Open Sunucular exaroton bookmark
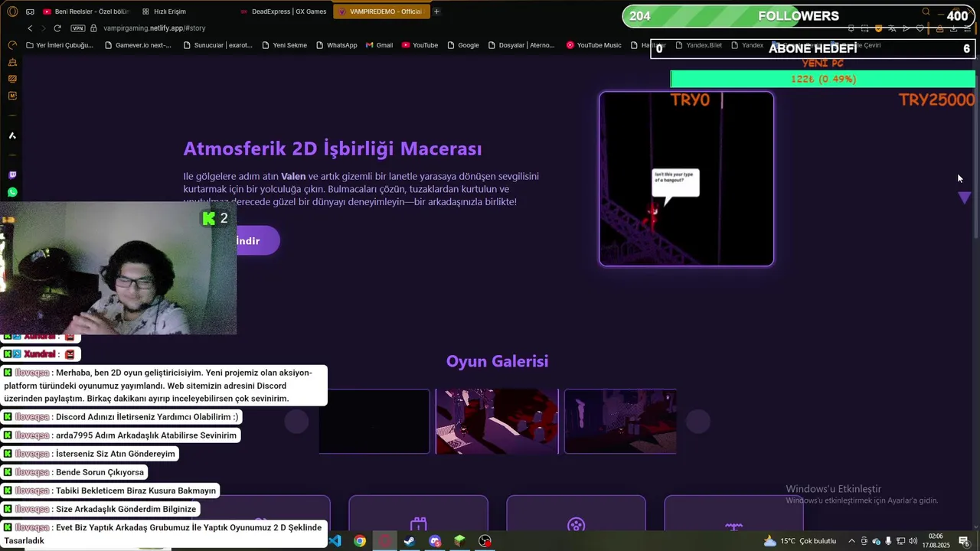Screen dimensions: 980x551 coord(217,45)
